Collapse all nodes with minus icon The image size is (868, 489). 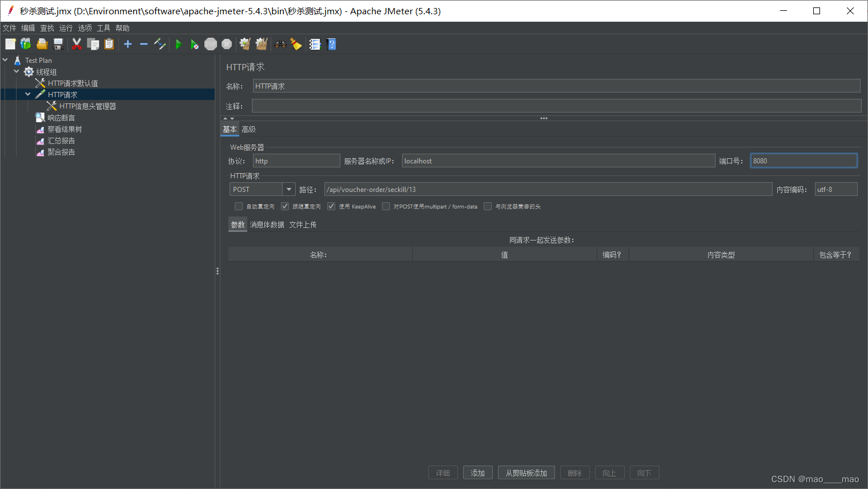[144, 44]
